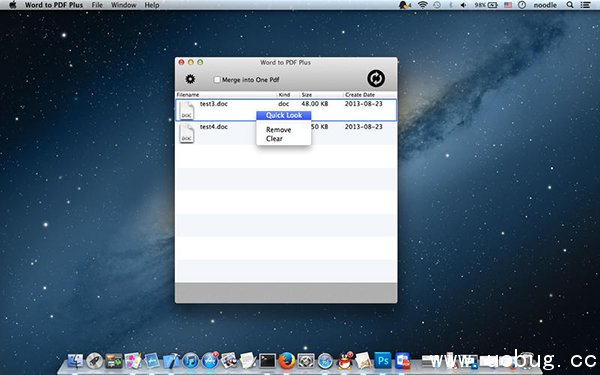This screenshot has height=375, width=600.
Task: Choose Remove from context menu
Action: (x=278, y=130)
